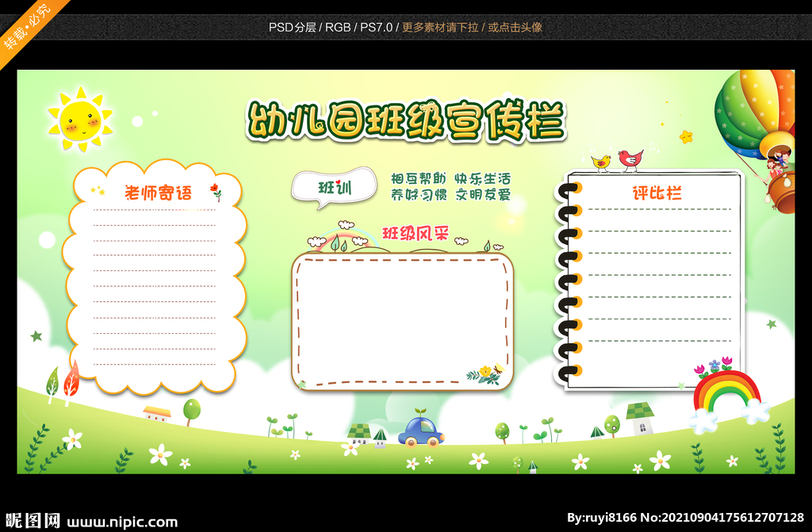Click inside the dashed 班级风采 photo frame

coord(402,321)
